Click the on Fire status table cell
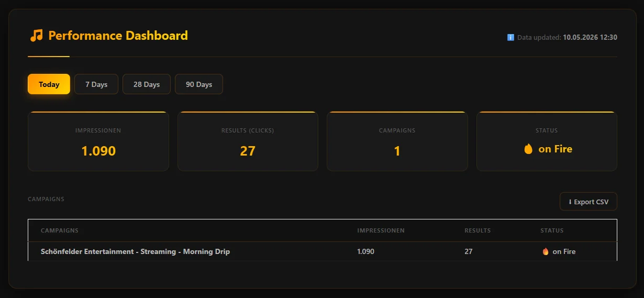 (559, 251)
